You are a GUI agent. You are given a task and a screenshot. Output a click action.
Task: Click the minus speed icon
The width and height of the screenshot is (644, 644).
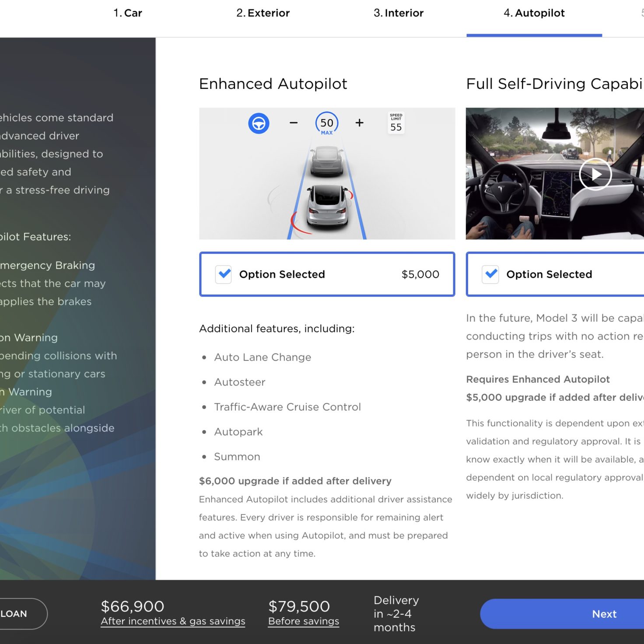294,123
